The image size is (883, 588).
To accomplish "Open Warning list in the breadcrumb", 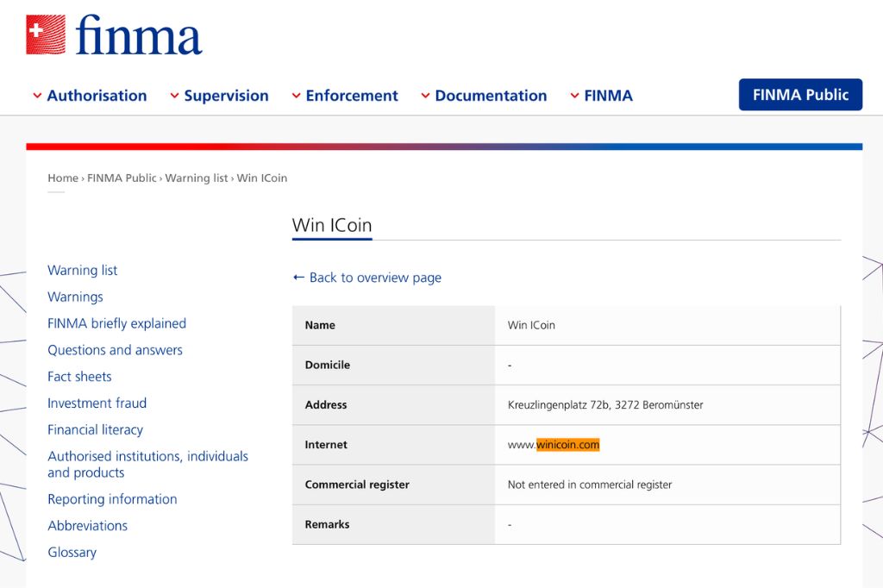I will pyautogui.click(x=197, y=178).
